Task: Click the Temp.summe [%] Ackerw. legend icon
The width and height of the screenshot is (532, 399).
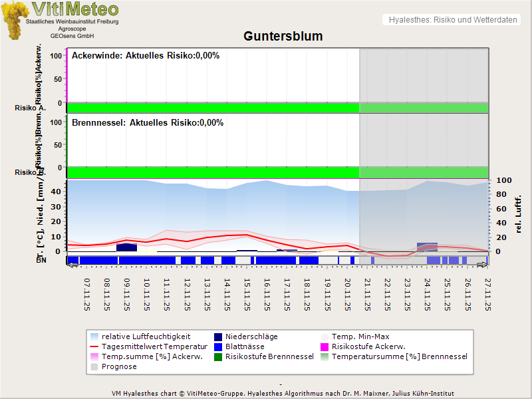Action: (x=95, y=356)
